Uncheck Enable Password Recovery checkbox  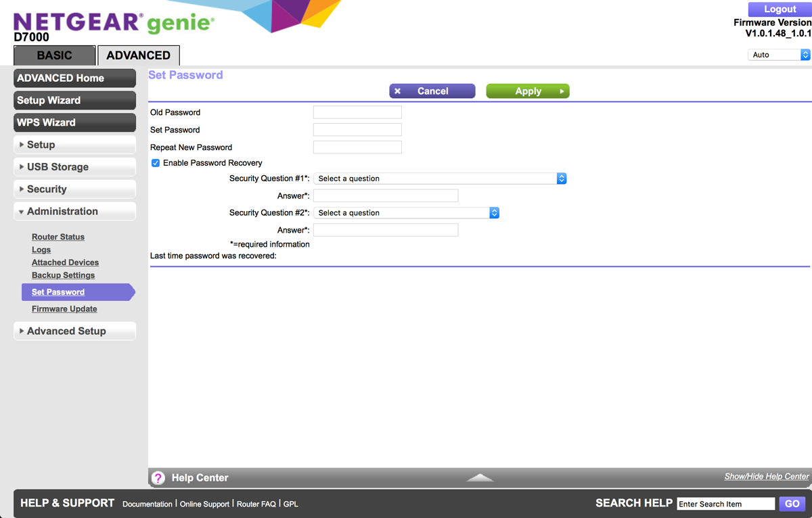(156, 163)
